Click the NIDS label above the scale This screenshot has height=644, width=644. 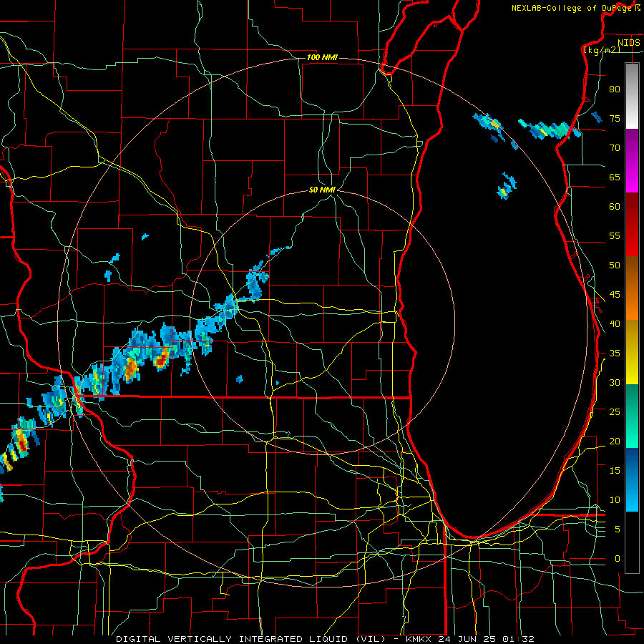click(x=629, y=43)
